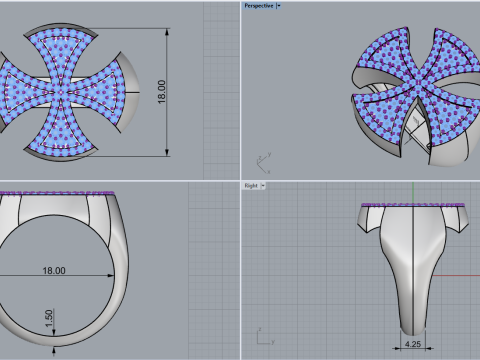The width and height of the screenshot is (480, 360).
Task: Expand the Right viewport dropdown arrow
Action: click(x=263, y=186)
